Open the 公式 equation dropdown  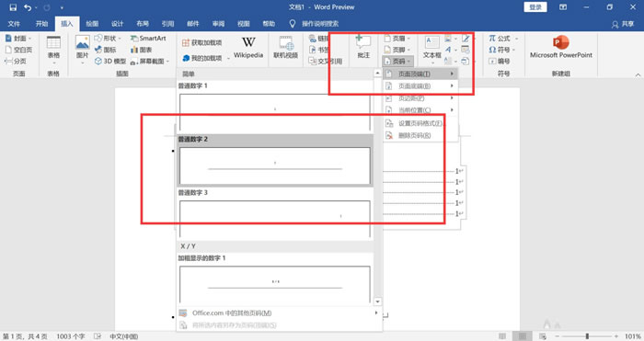pos(503,39)
